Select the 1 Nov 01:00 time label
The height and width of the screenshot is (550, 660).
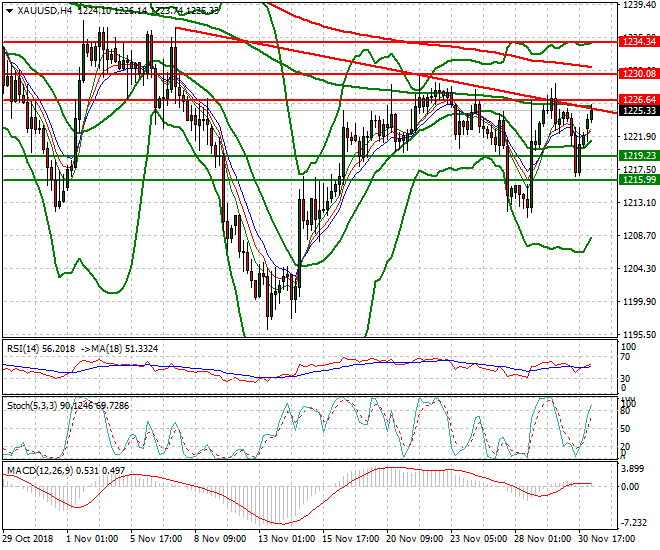(92, 539)
